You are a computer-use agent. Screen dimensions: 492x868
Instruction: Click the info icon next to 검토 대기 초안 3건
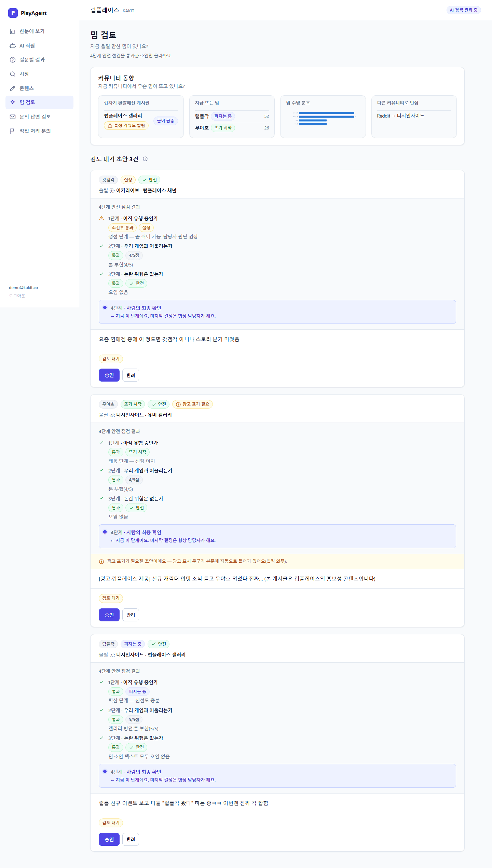coord(145,159)
